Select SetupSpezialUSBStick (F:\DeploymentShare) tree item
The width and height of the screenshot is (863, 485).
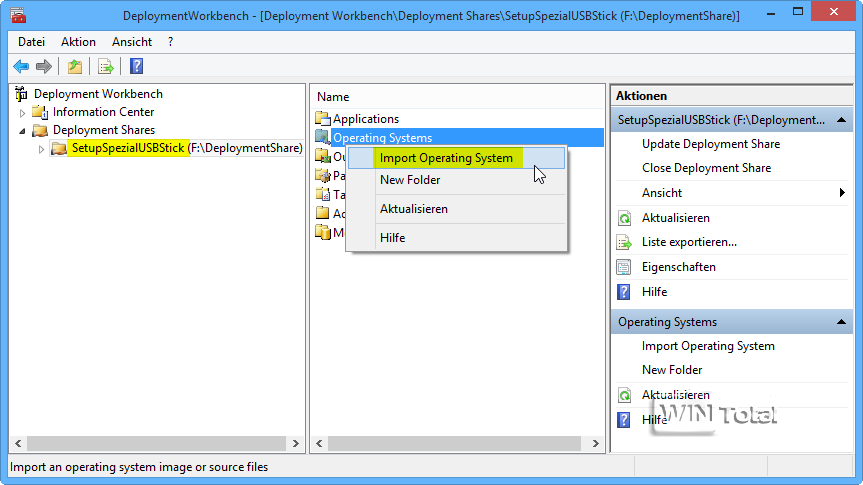coord(187,148)
